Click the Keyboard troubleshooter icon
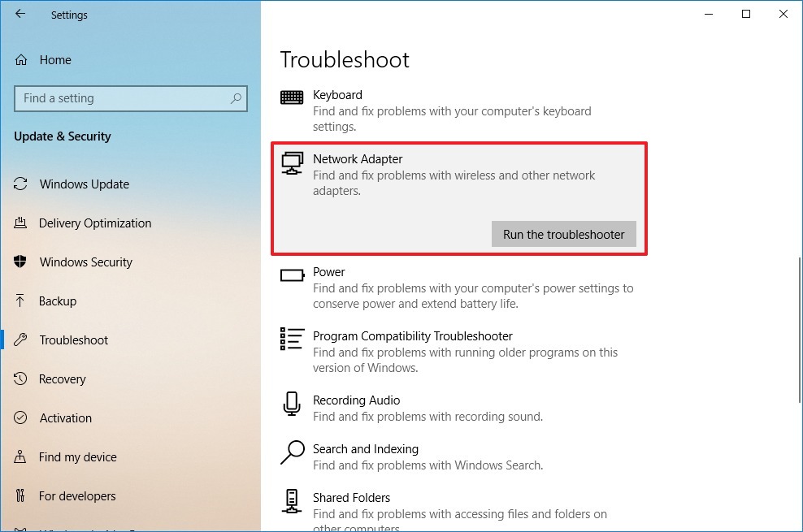This screenshot has height=532, width=803. (x=292, y=97)
